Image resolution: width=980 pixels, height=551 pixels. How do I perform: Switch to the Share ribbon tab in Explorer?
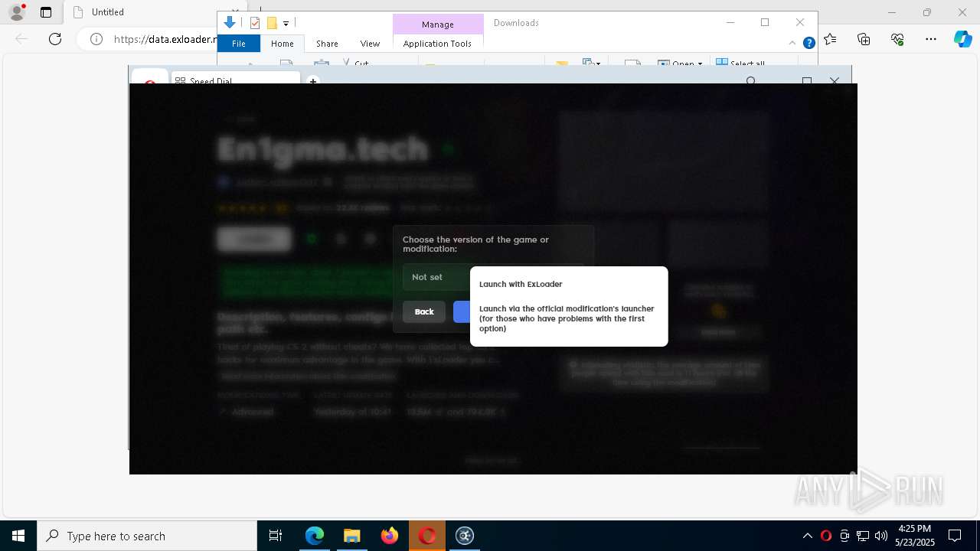[x=327, y=44]
